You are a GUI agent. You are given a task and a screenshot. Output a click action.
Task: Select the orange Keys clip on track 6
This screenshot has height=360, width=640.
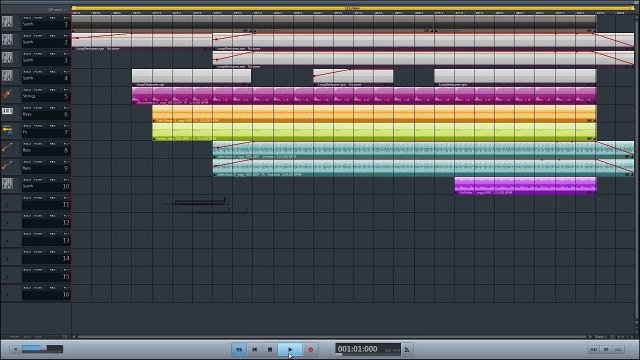click(x=374, y=113)
